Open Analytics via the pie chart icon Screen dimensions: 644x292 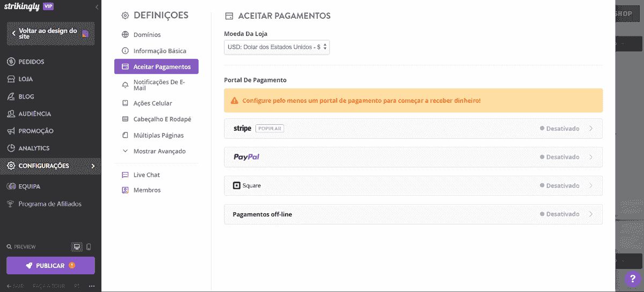[x=11, y=148]
